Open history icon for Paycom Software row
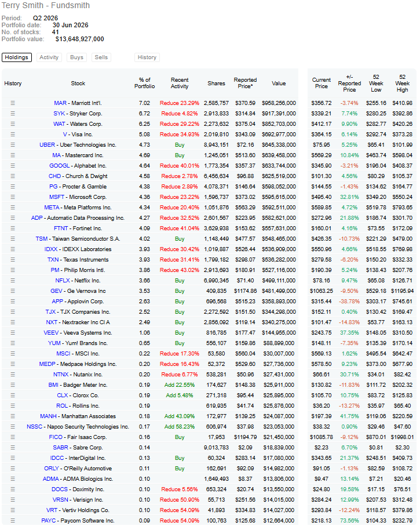This screenshot has width=420, height=526. [x=13, y=520]
